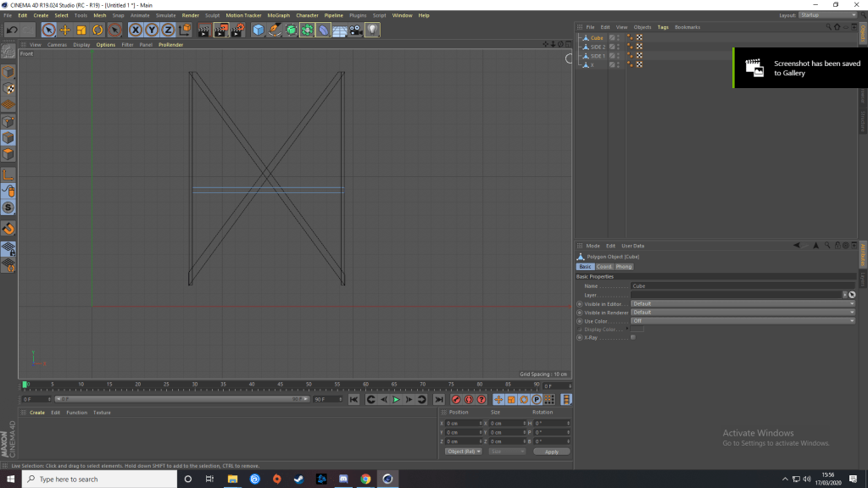Click the record active objects button
868x488 pixels.
456,399
